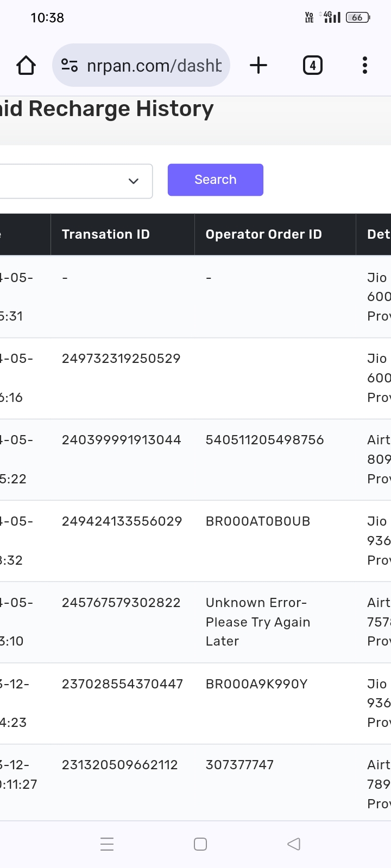Tap the Android home square icon
Screen dimensions: 391x868
click(200, 844)
